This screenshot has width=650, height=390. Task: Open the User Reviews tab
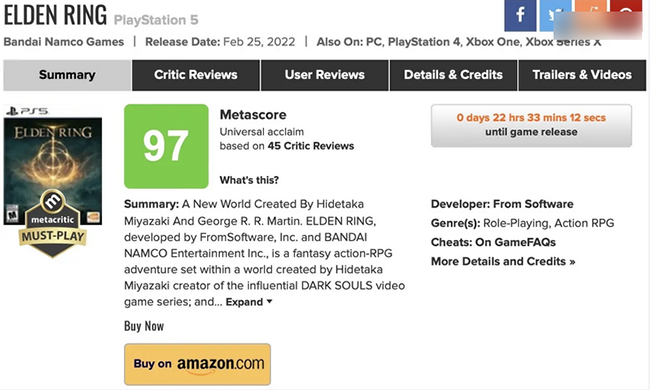(x=325, y=75)
